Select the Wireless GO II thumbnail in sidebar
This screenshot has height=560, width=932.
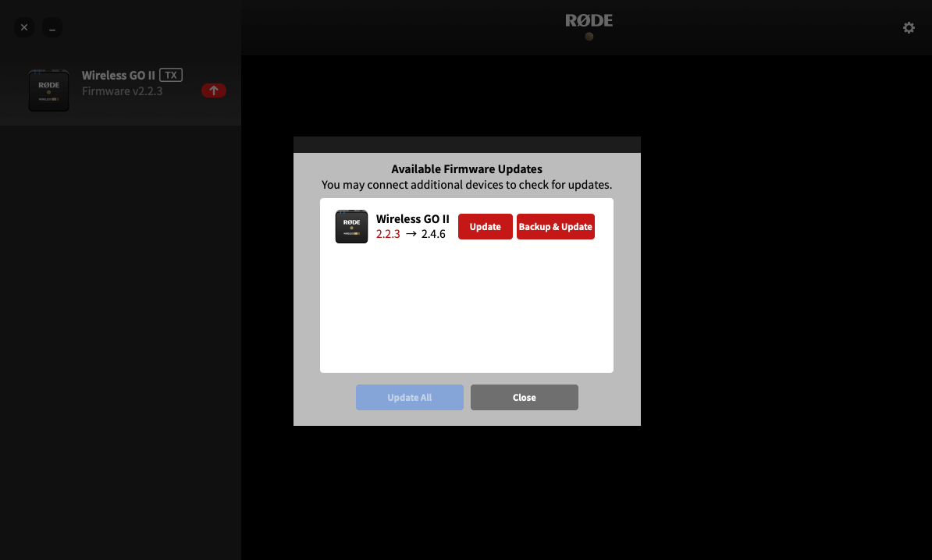click(48, 90)
